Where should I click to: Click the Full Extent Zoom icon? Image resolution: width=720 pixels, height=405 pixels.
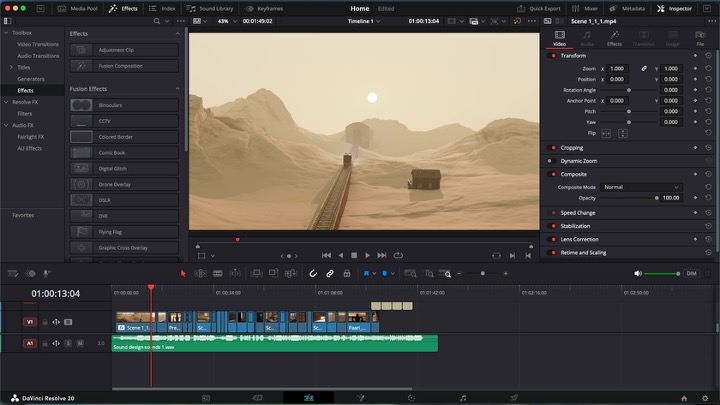point(410,273)
